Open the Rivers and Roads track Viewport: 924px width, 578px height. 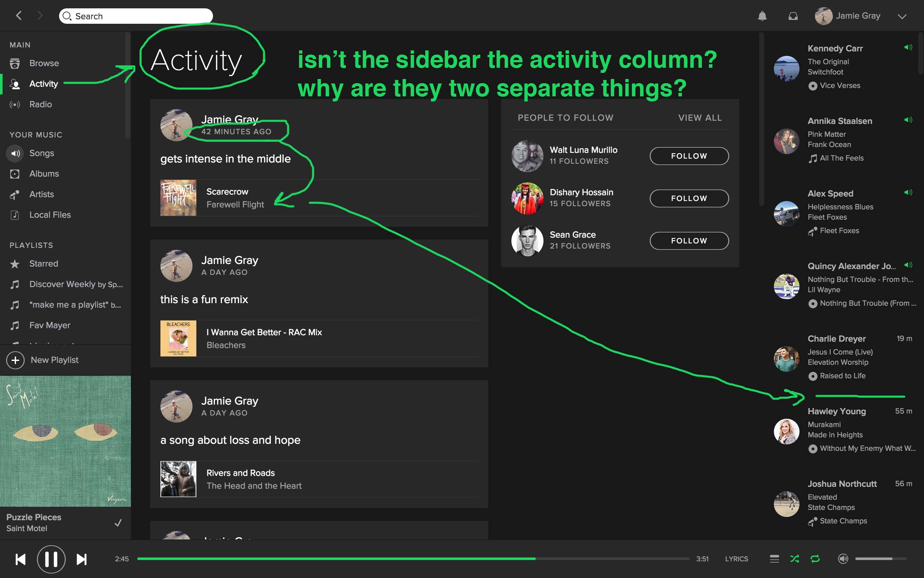(x=241, y=473)
